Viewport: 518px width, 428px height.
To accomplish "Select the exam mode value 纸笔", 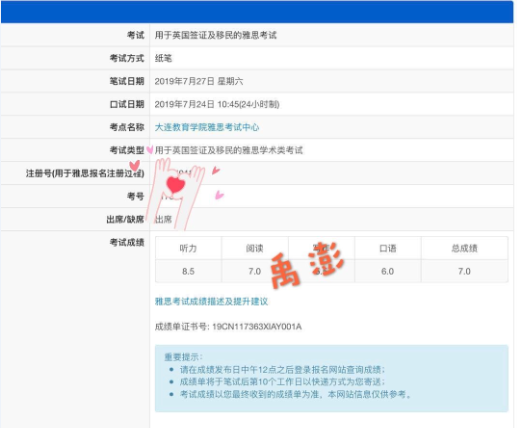I will [163, 58].
